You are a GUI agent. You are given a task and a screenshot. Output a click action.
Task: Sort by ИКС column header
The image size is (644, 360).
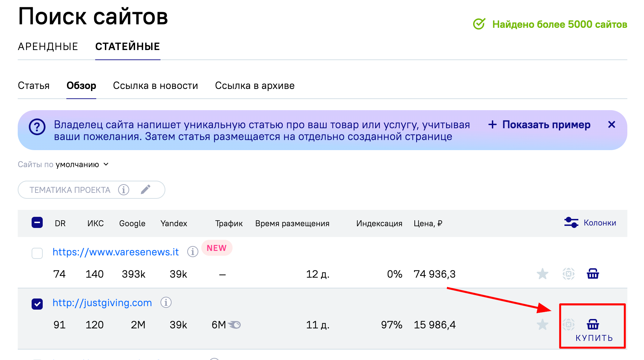click(96, 223)
